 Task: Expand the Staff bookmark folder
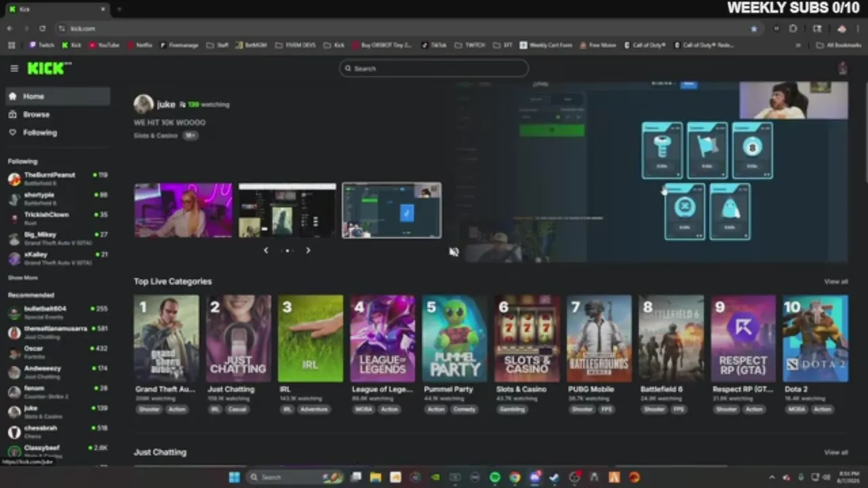pos(218,45)
